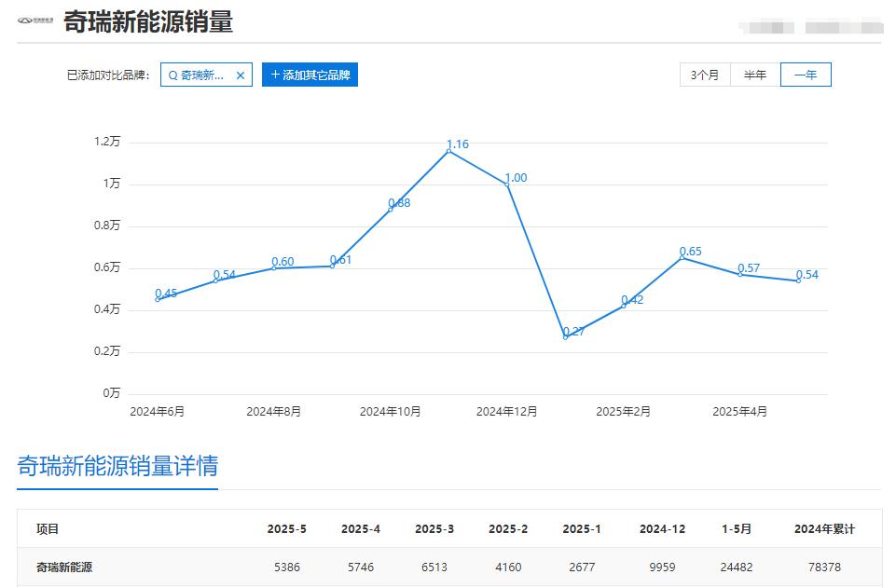
Task: Click the 2677 sales cell
Action: point(582,567)
